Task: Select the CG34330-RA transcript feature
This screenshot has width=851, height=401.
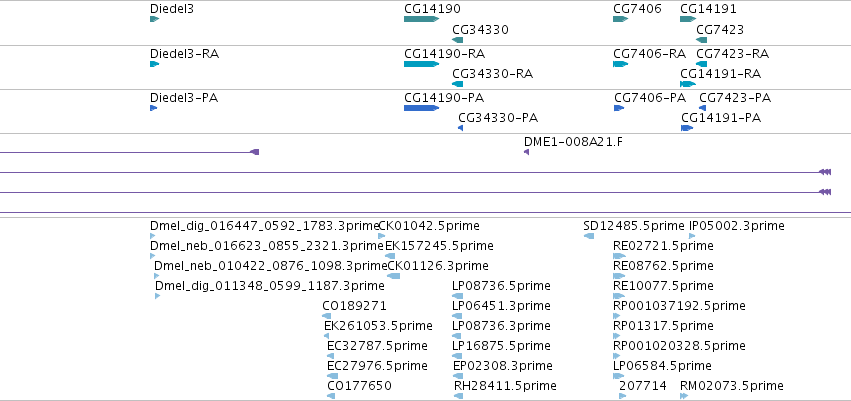Action: [458, 84]
